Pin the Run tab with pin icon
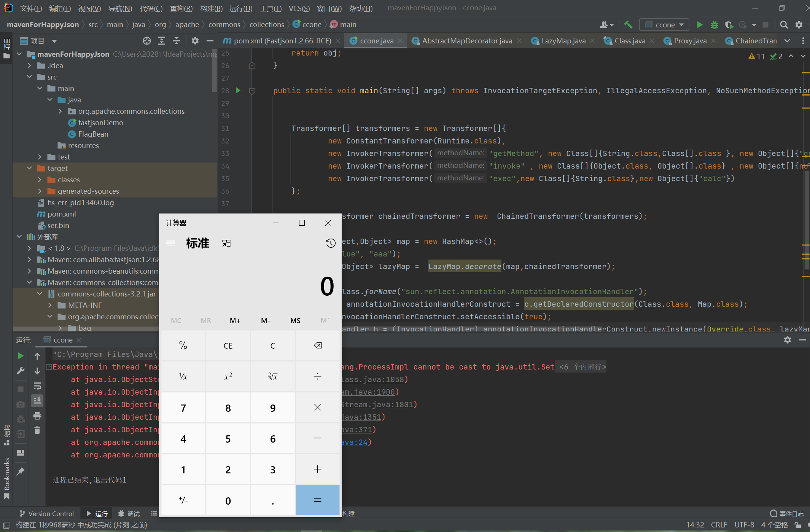 [21, 471]
